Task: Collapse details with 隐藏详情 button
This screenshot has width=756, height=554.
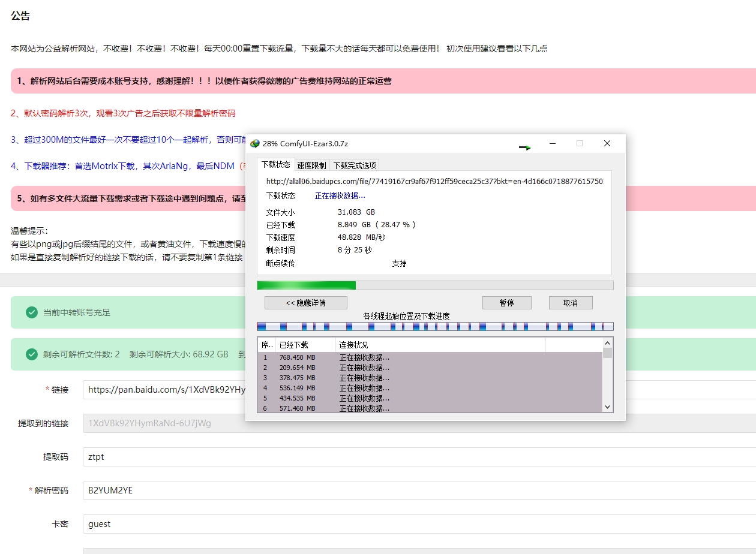Action: (x=305, y=303)
